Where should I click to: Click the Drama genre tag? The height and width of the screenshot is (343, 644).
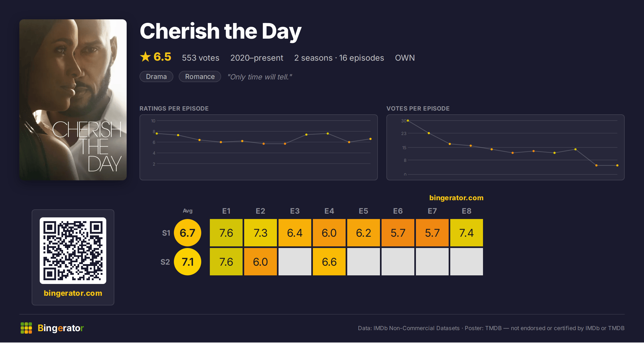pyautogui.click(x=156, y=76)
